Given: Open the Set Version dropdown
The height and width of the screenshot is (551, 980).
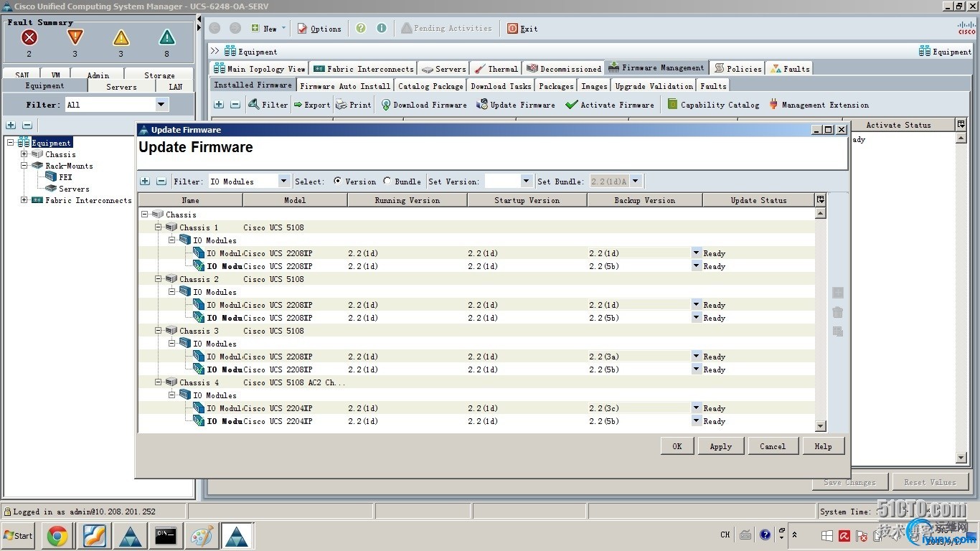Looking at the screenshot, I should point(527,182).
